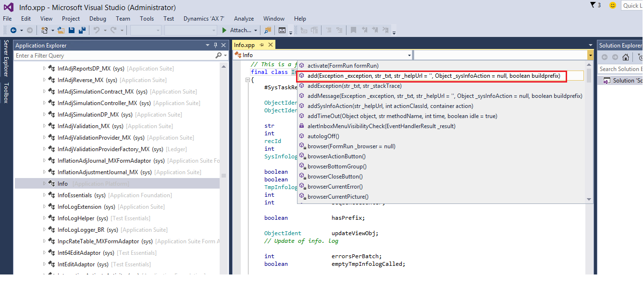The image size is (644, 286).
Task: Click the Navigate Backward arrow icon
Action: tap(13, 30)
